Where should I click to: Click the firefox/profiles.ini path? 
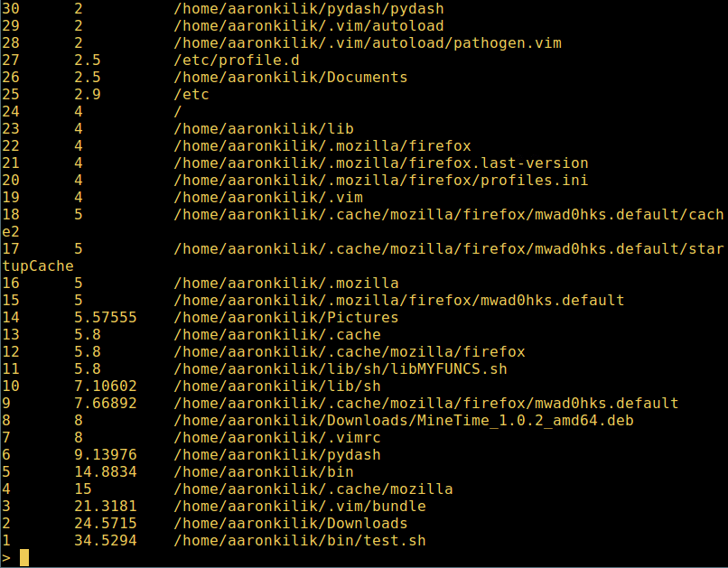381,180
